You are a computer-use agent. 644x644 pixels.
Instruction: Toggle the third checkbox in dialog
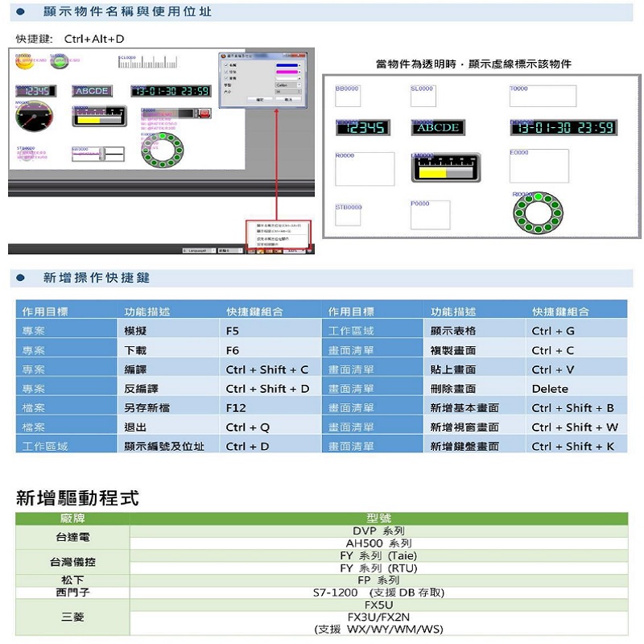coord(226,78)
